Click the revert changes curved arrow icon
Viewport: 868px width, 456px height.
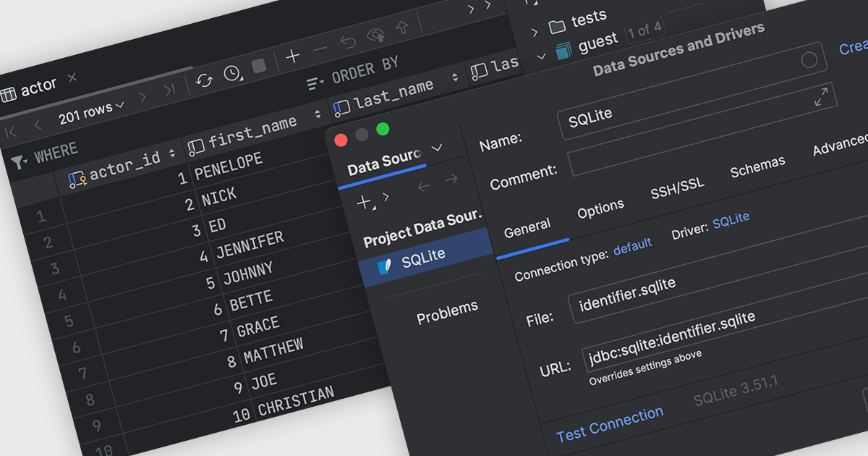pos(349,42)
